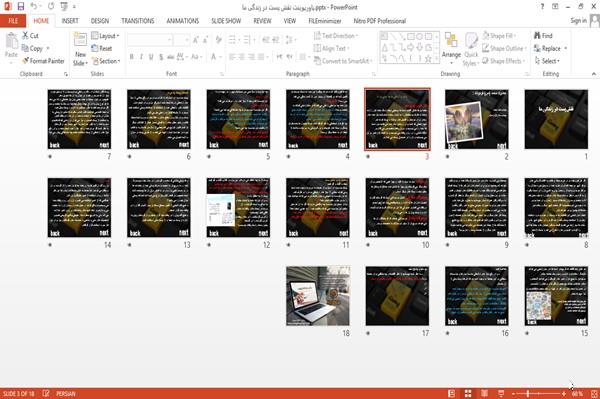Toggle Align Left paragraph

pyautogui.click(x=232, y=57)
